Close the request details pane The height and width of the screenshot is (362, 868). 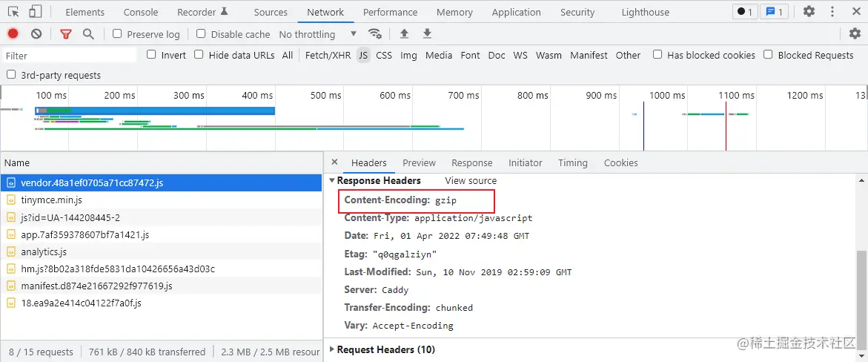point(334,162)
